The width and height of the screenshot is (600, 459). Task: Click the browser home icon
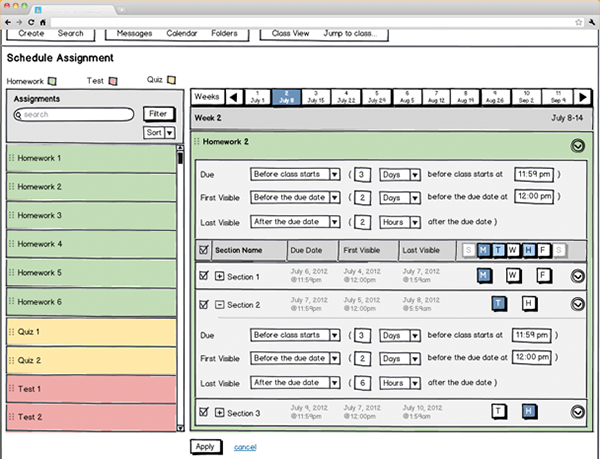coord(43,21)
